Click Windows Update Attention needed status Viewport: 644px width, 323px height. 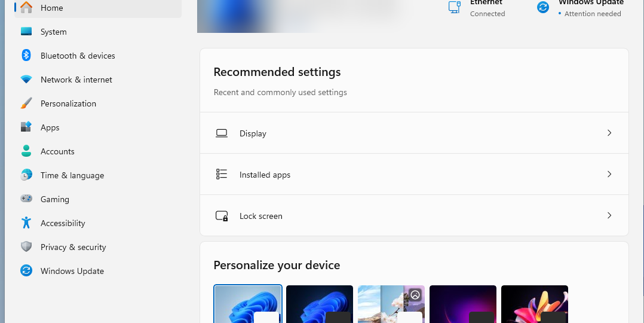point(580,8)
